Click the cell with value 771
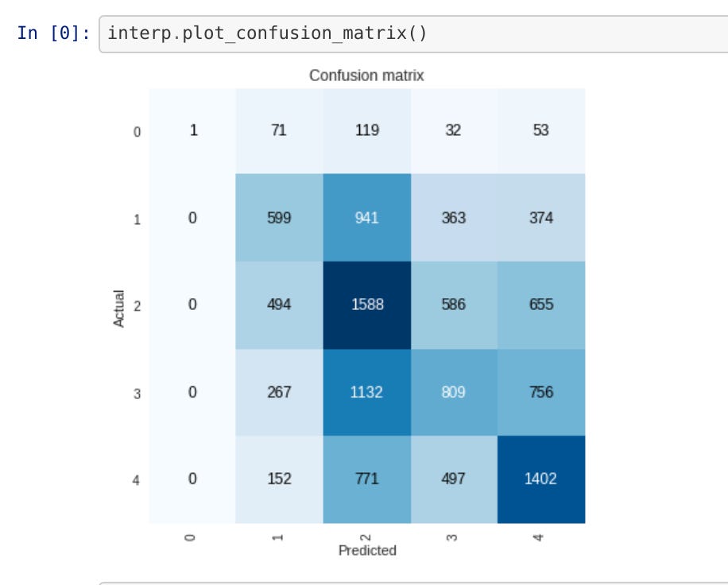The image size is (728, 585). (x=367, y=479)
